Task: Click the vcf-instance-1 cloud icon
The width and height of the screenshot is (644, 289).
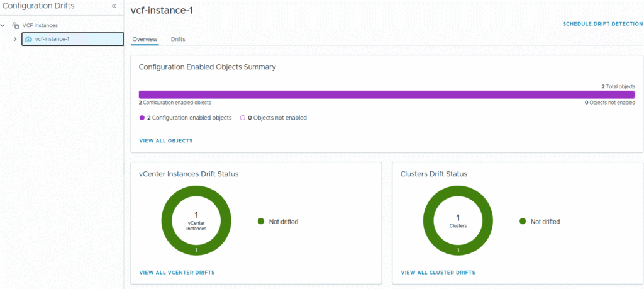Action: point(28,39)
